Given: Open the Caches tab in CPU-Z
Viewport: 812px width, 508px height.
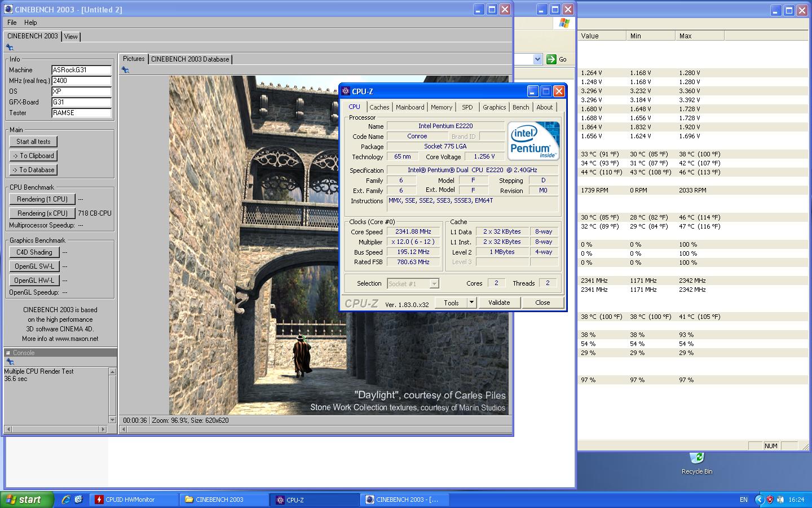Looking at the screenshot, I should (379, 107).
